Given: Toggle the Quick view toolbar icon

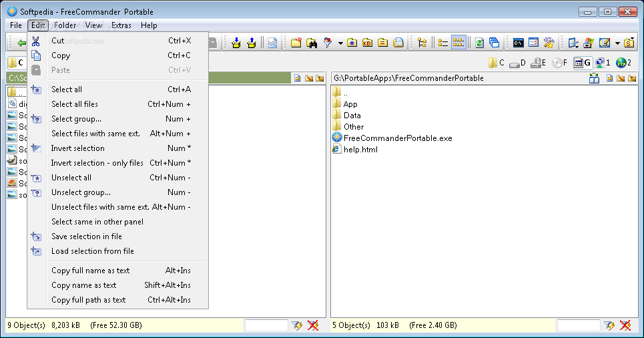Looking at the screenshot, I should (x=272, y=42).
